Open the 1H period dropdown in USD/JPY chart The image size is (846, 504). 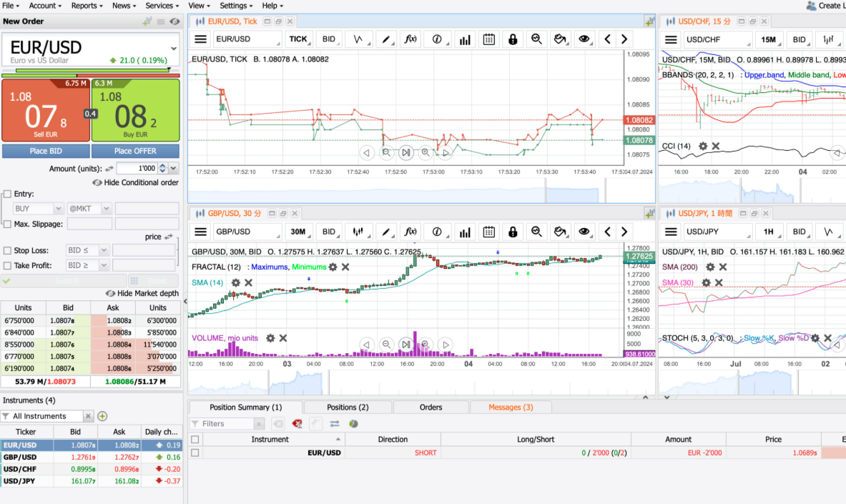[769, 232]
